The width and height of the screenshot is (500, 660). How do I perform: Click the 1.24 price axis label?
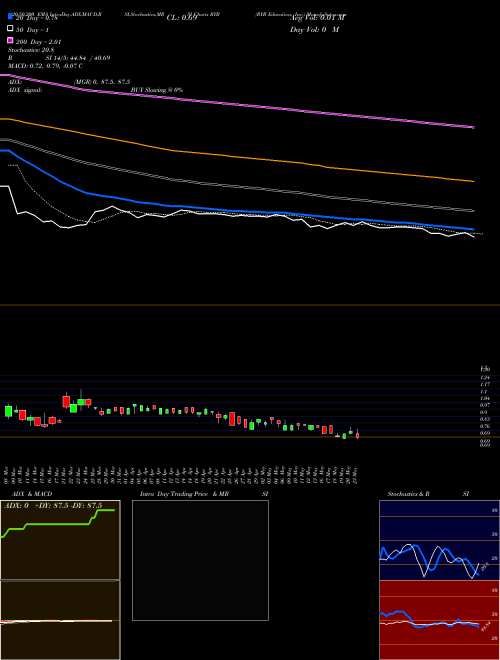[x=485, y=377]
